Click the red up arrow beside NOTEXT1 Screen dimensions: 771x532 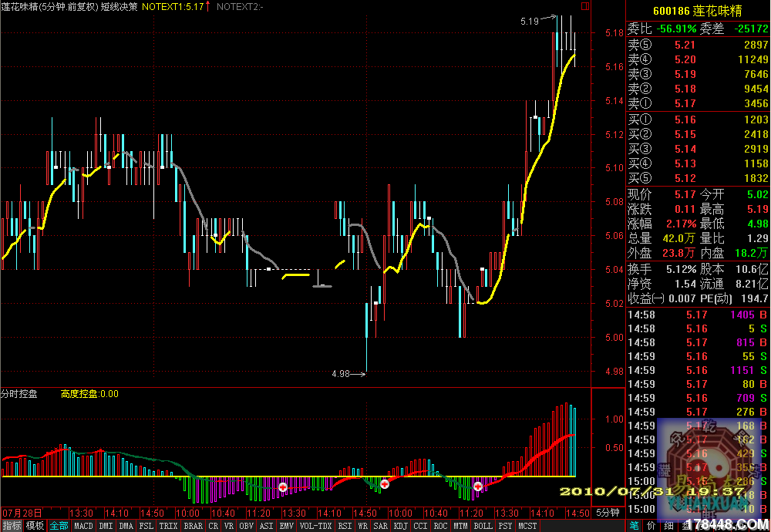pyautogui.click(x=208, y=6)
